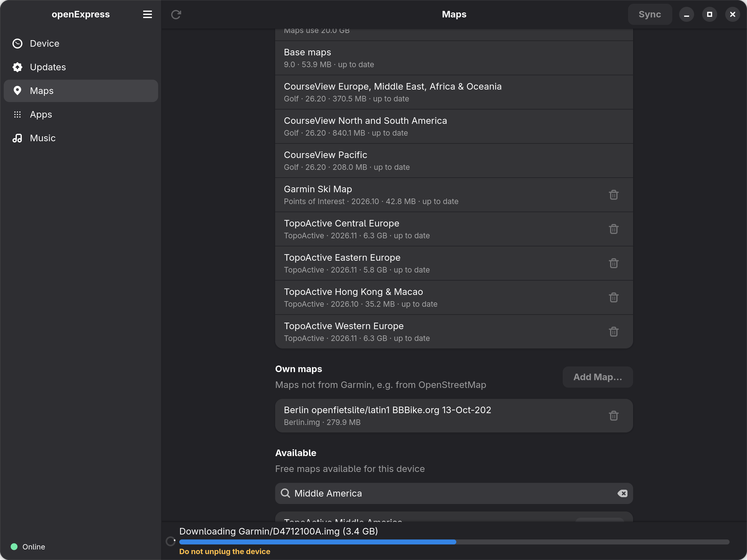Switch to the Music section
Viewport: 747px width, 560px height.
point(81,138)
